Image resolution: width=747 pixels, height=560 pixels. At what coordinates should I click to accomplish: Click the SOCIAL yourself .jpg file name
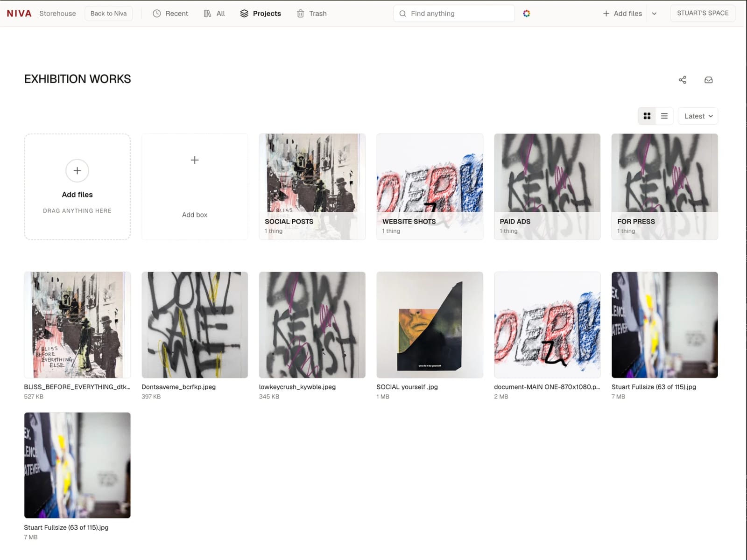(x=407, y=387)
